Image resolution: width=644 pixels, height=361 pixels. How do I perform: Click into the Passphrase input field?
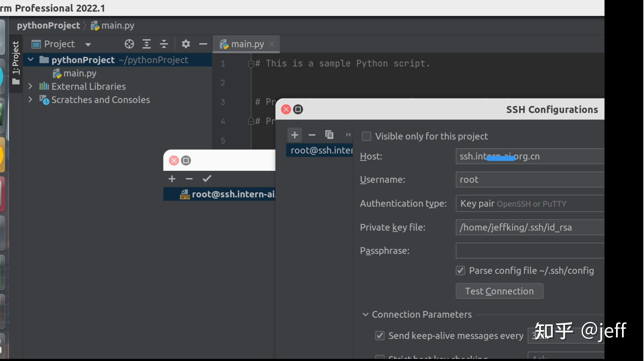click(530, 251)
